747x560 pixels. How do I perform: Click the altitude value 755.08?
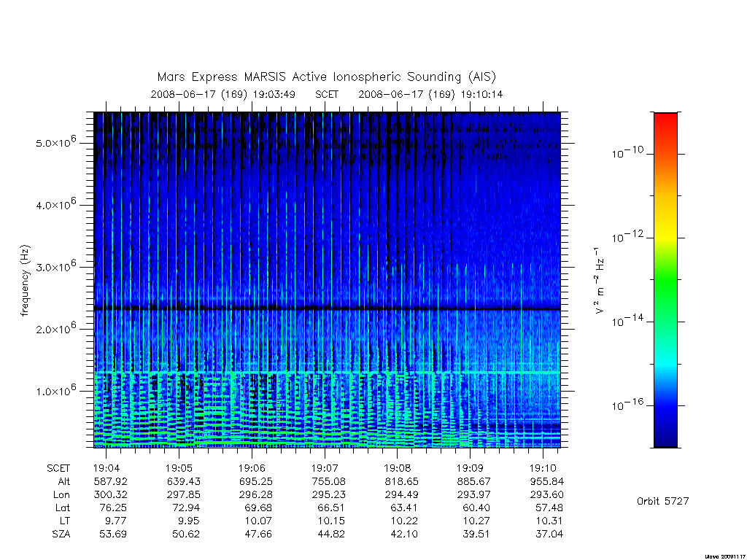(328, 481)
